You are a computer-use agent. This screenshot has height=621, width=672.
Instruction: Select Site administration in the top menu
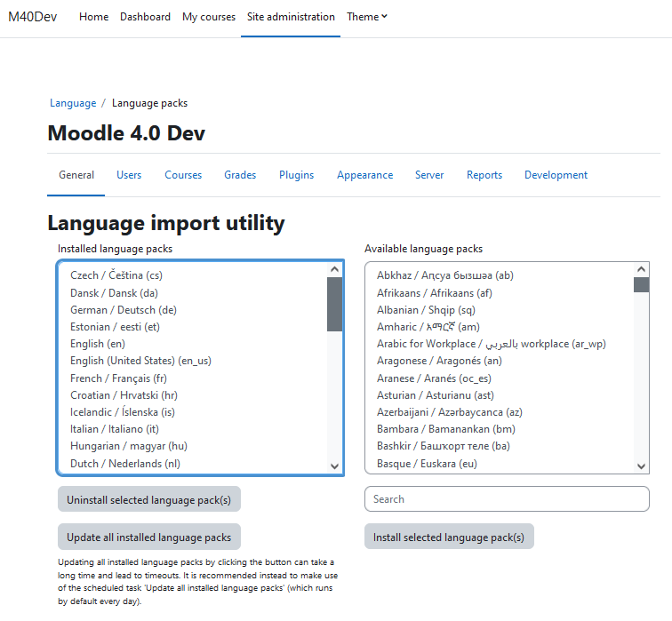pyautogui.click(x=291, y=17)
